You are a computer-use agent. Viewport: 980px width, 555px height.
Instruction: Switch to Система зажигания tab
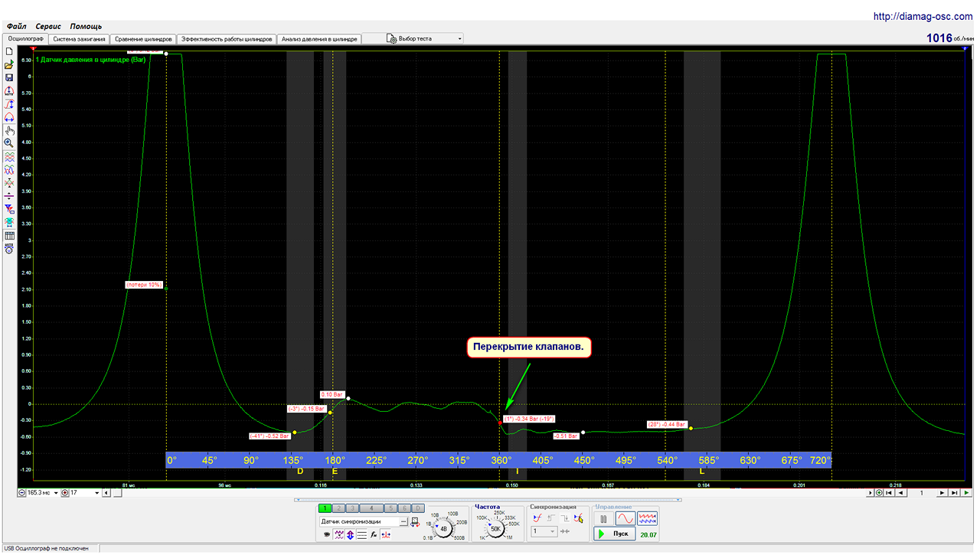pyautogui.click(x=79, y=38)
